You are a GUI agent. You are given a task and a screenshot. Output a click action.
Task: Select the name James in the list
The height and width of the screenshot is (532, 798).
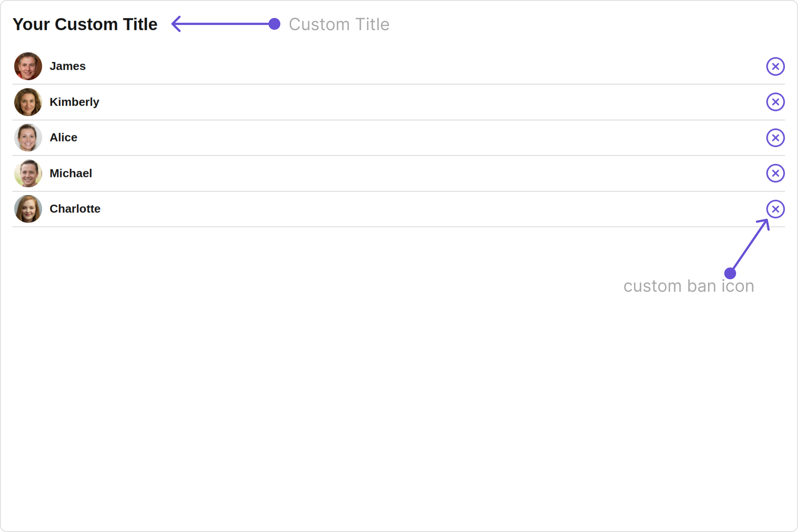(68, 66)
